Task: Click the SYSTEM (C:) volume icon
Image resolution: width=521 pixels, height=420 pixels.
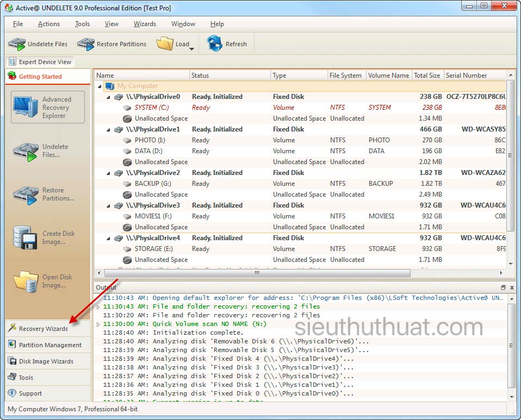Action: click(x=127, y=108)
